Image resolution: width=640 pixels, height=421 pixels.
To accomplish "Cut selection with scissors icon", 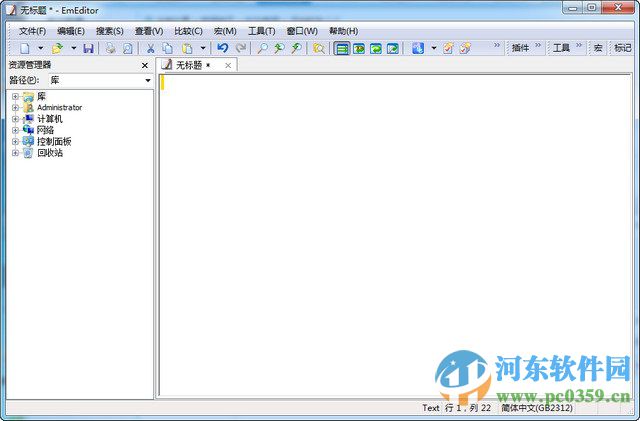I will click(150, 48).
